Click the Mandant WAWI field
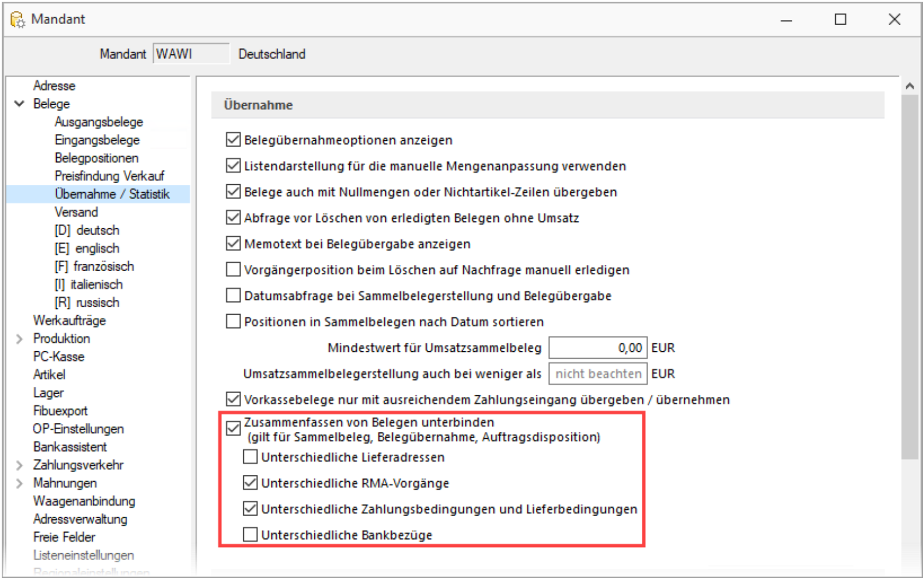This screenshot has height=579, width=924. (x=191, y=54)
